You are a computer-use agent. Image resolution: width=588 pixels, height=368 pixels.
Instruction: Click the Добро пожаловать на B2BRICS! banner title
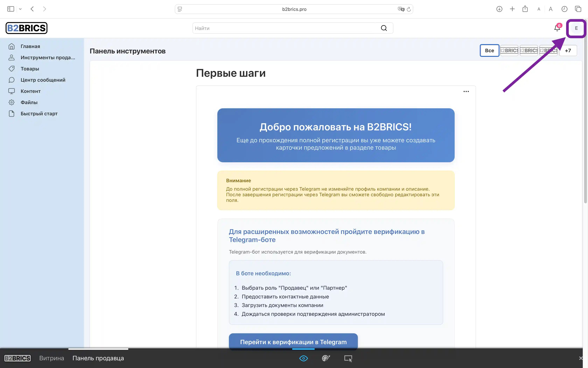pos(335,127)
